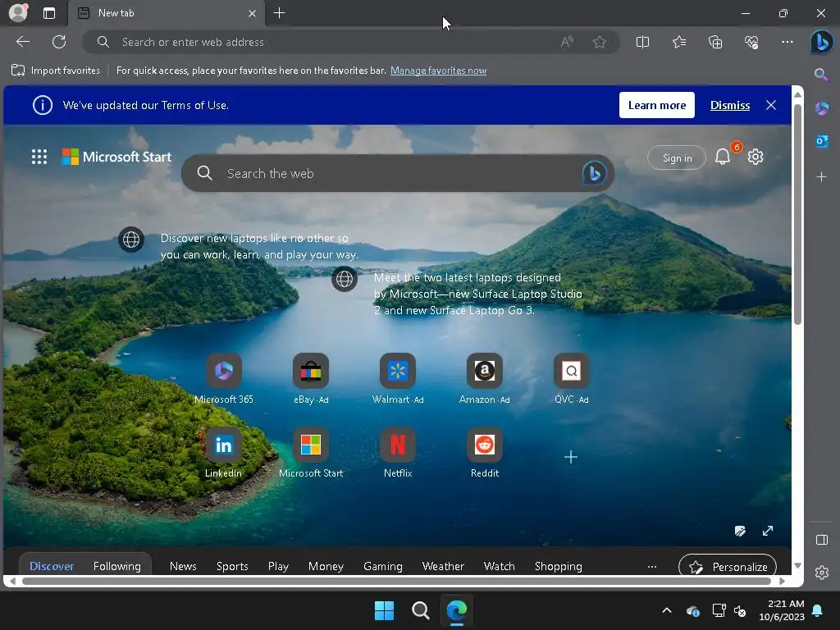This screenshot has height=630, width=840.
Task: Click the Bing icon in the search box
Action: (594, 173)
